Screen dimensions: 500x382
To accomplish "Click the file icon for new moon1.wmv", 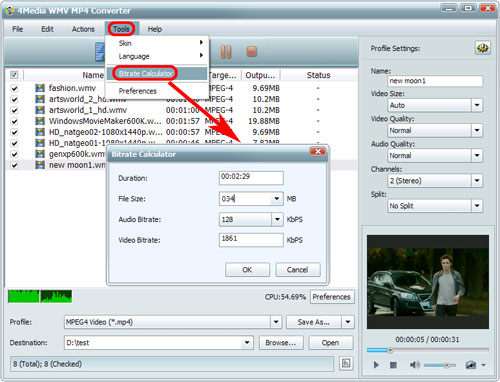I will (x=40, y=165).
